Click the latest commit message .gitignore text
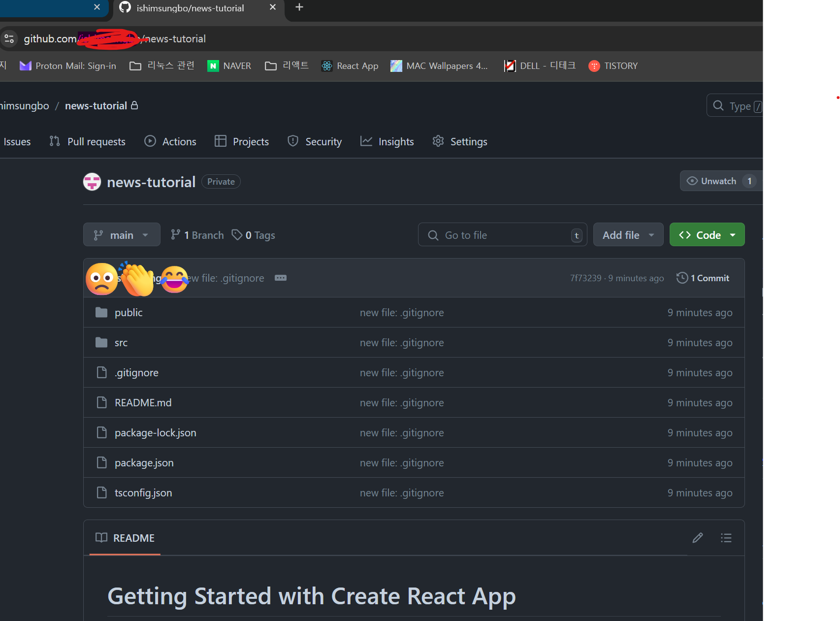Viewport: 840px width, 621px height. click(226, 278)
